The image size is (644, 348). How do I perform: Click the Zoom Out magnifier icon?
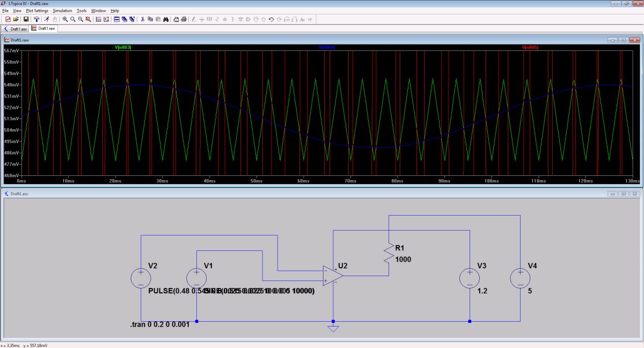80,19
